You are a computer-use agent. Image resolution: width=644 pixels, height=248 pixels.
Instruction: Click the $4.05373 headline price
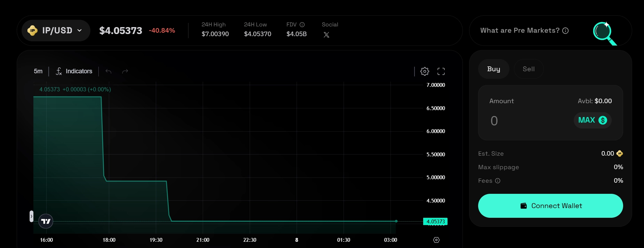[121, 31]
